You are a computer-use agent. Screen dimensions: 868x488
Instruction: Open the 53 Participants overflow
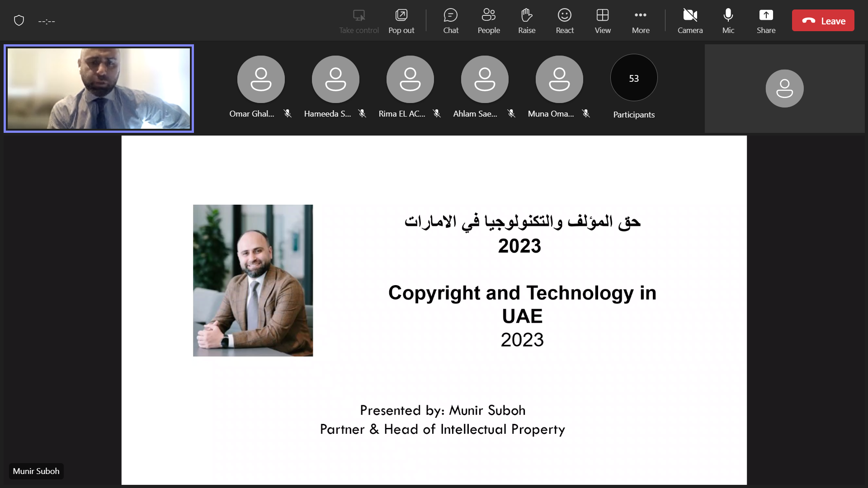coord(633,78)
